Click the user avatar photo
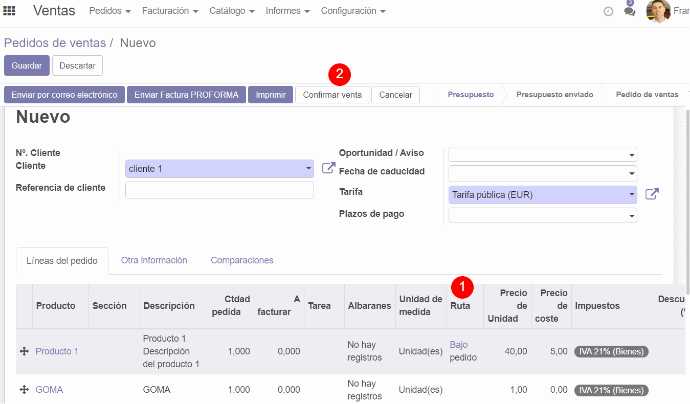The image size is (690, 404). pyautogui.click(x=658, y=11)
